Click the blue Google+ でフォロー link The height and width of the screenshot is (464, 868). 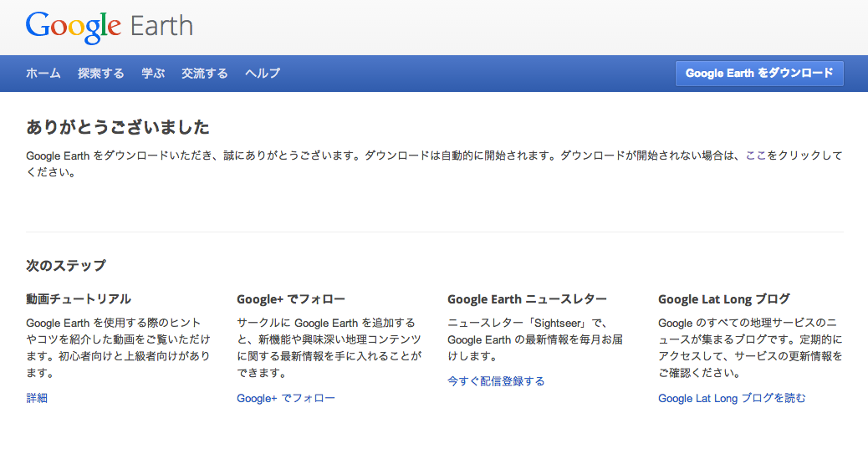(x=286, y=398)
